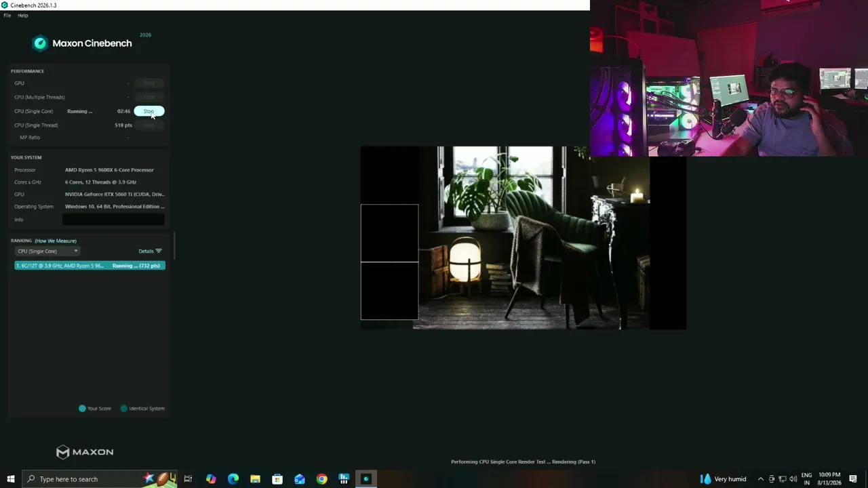Open the Help menu
The height and width of the screenshot is (488, 868).
pos(22,16)
